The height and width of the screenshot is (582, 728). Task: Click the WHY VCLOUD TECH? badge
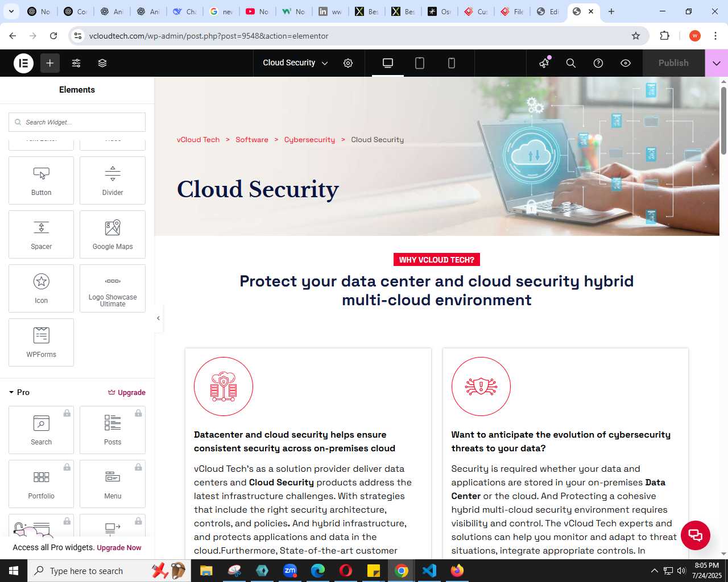click(x=437, y=260)
